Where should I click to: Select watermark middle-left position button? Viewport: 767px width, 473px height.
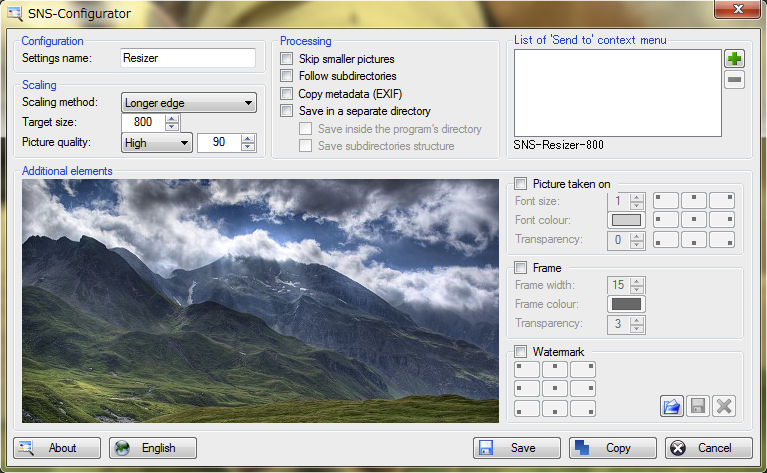[x=527, y=388]
